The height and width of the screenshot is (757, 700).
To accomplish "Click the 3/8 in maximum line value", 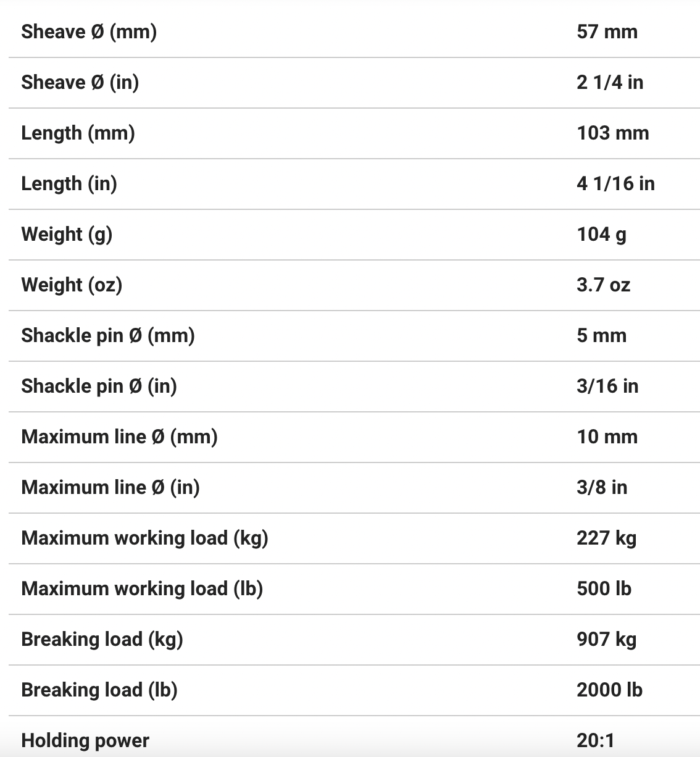I will 602,487.
